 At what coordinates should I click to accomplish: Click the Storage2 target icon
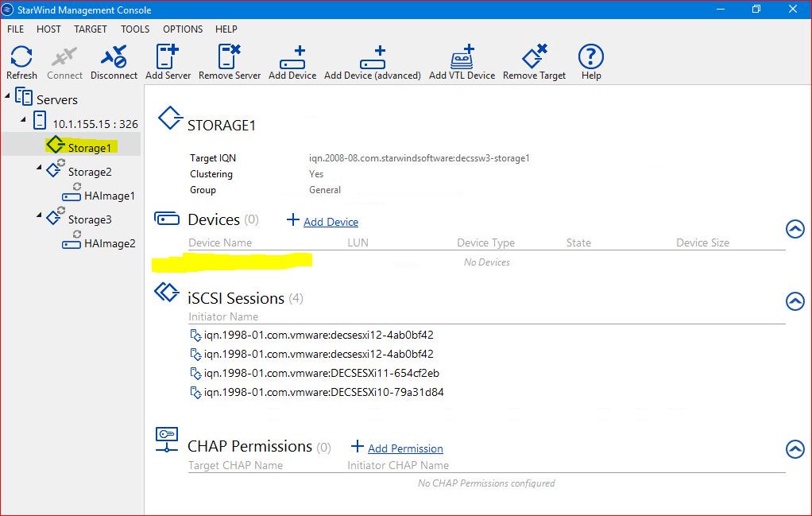pyautogui.click(x=55, y=169)
